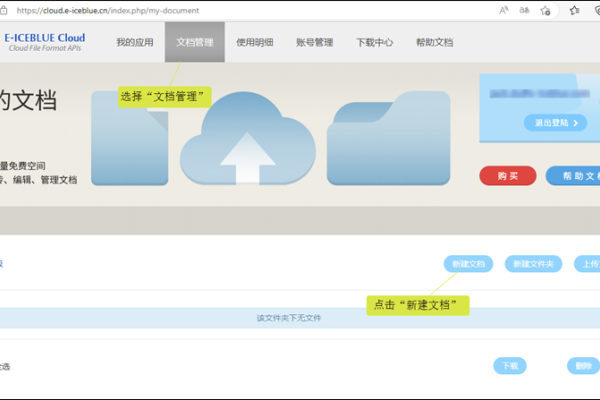Viewport: 600px width, 400px height.
Task: Click the browser translate icon
Action: tap(524, 10)
